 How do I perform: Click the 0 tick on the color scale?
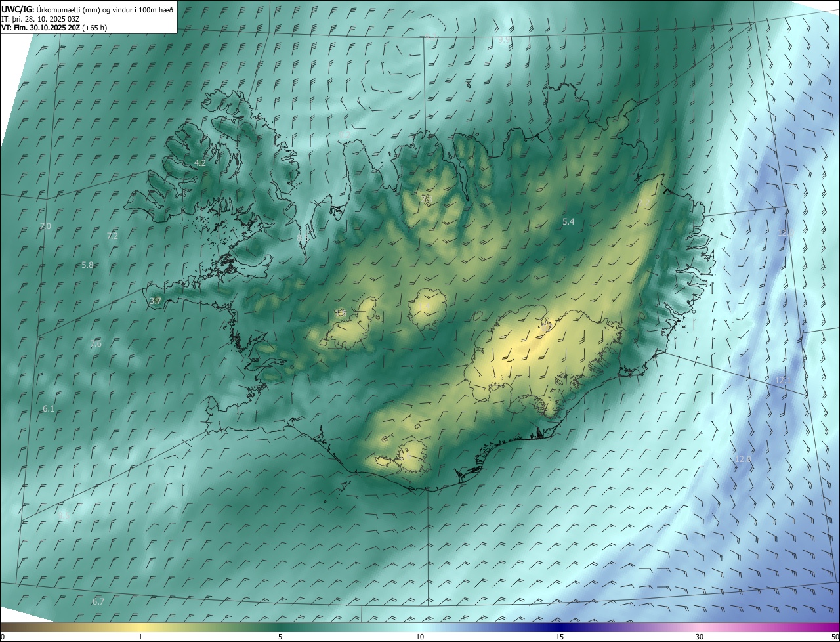[x=3, y=637]
